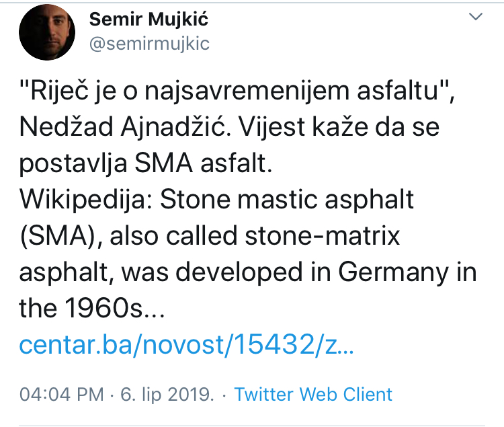Click the "(SMA), also called stone-matrix" line
Image resolution: width=504 pixels, height=427 pixels.
[210, 236]
